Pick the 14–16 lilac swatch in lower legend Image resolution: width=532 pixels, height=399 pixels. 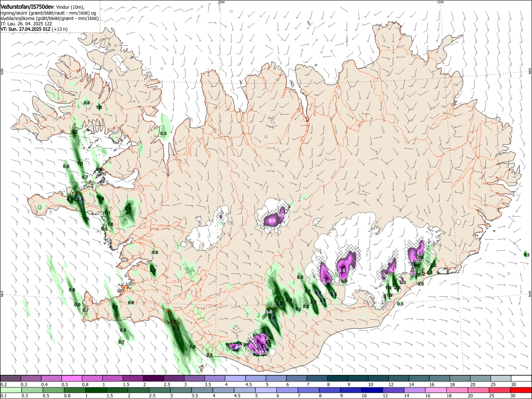415,390
